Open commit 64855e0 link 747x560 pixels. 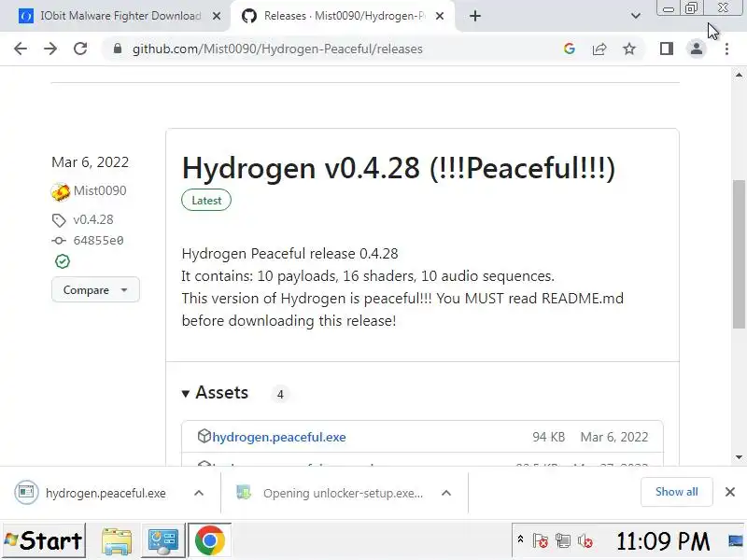(99, 241)
